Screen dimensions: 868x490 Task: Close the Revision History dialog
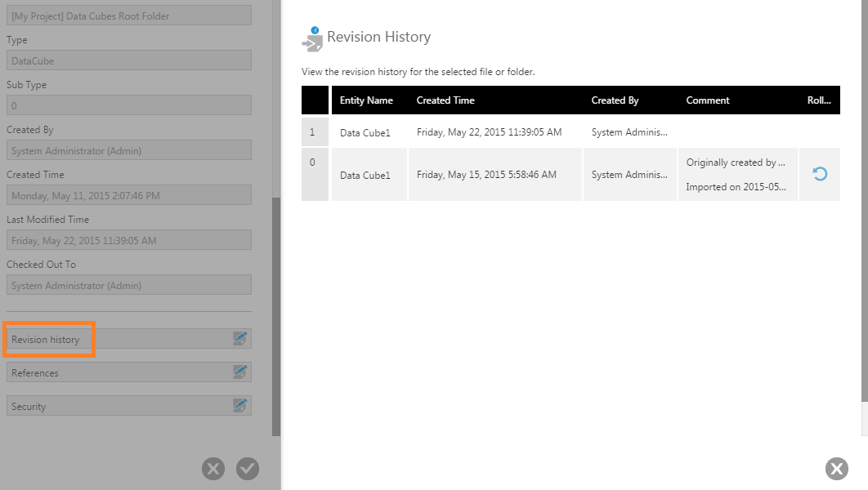pyautogui.click(x=836, y=469)
